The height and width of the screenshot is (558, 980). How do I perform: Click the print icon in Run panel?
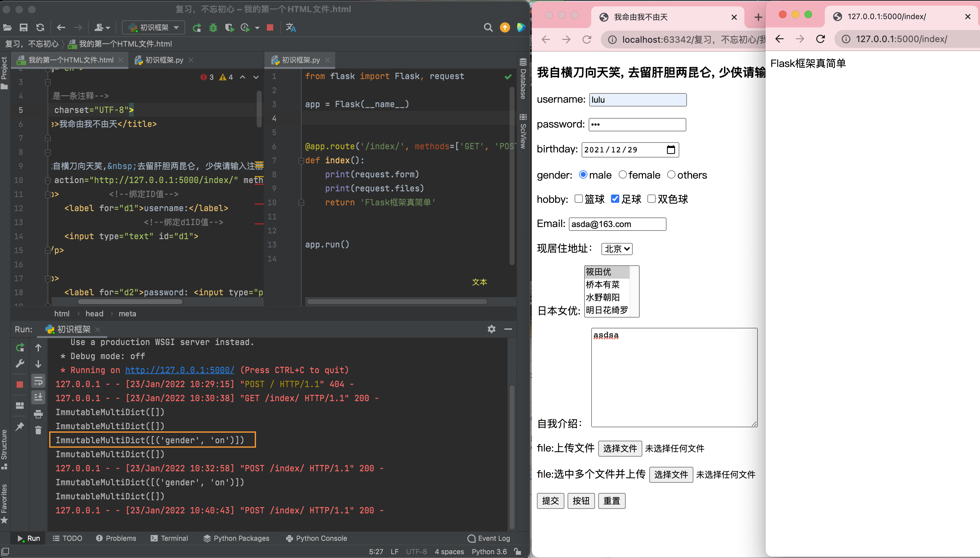pos(38,414)
